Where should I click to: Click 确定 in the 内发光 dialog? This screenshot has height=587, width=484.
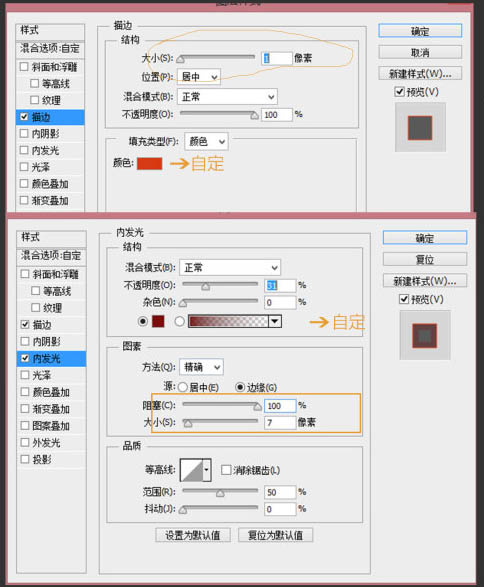click(425, 238)
